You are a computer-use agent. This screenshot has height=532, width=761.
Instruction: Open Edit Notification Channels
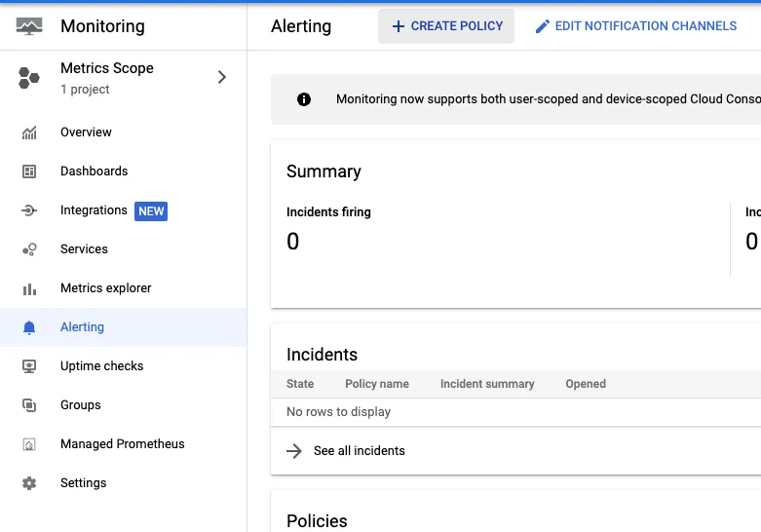(635, 26)
